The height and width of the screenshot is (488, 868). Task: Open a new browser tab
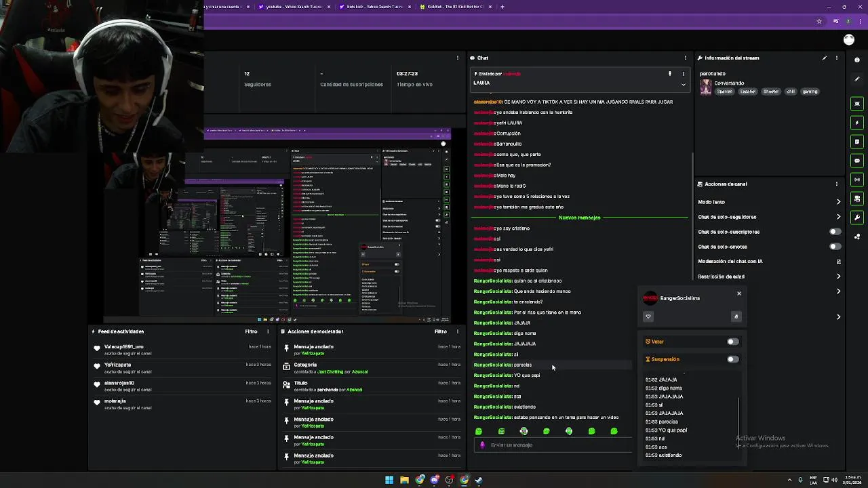pos(502,7)
